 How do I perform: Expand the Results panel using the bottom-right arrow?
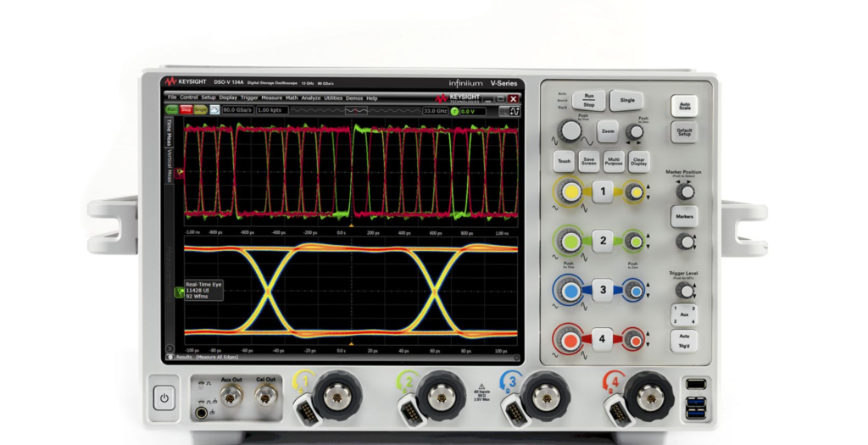(x=517, y=358)
